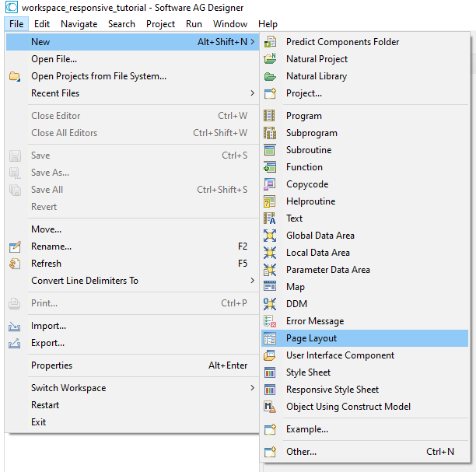The height and width of the screenshot is (472, 476).
Task: Choose Restart in the File menu
Action: (x=45, y=405)
